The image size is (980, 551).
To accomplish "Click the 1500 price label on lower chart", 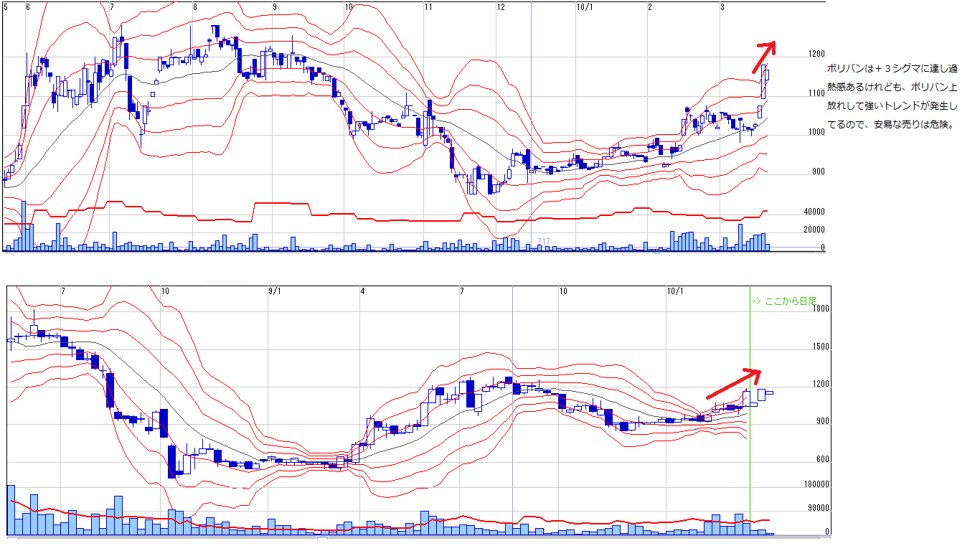I will click(821, 347).
